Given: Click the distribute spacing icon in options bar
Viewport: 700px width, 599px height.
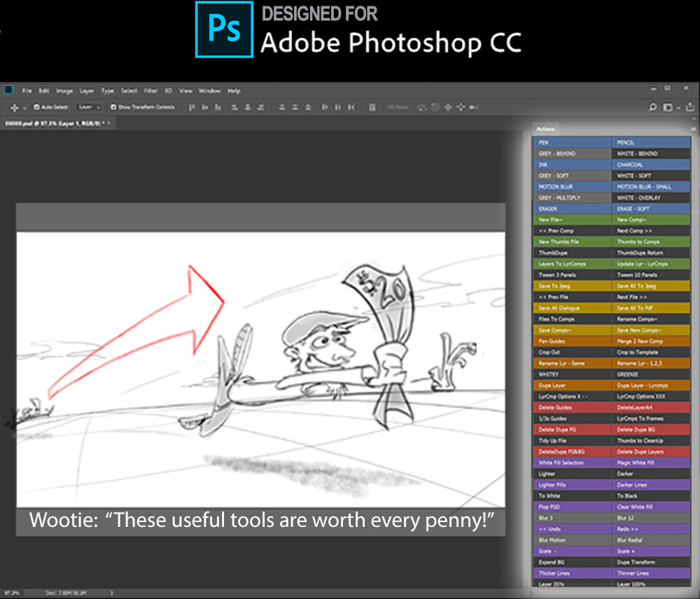Looking at the screenshot, I should tap(372, 107).
